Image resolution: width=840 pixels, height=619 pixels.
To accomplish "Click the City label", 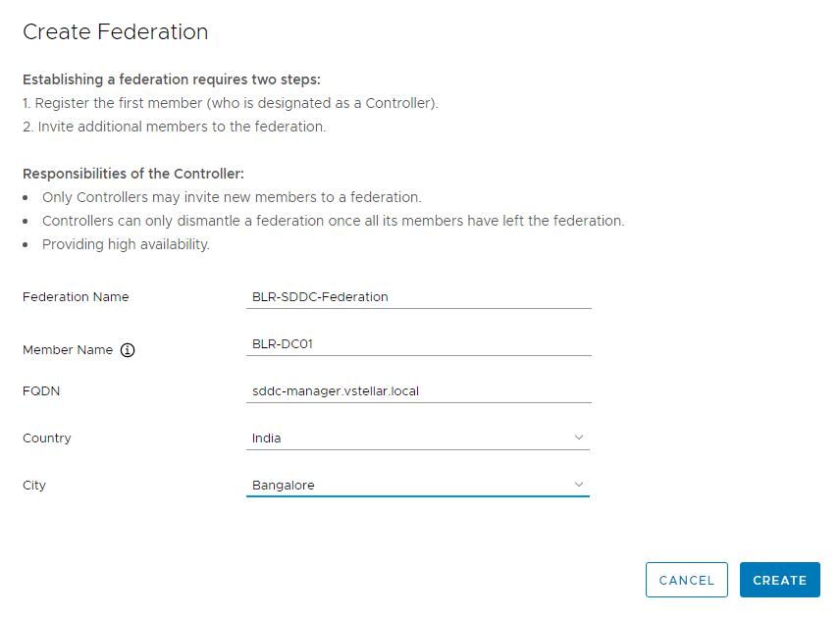I will pyautogui.click(x=34, y=485).
